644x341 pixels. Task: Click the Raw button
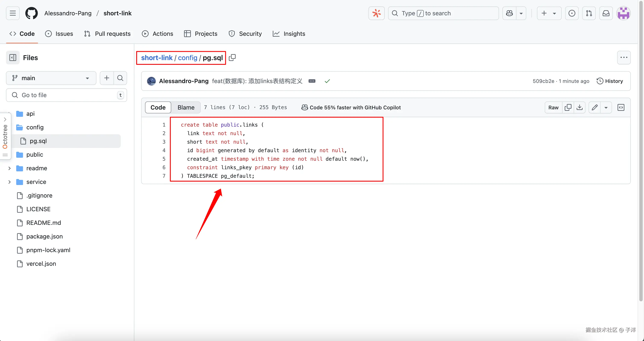[553, 107]
